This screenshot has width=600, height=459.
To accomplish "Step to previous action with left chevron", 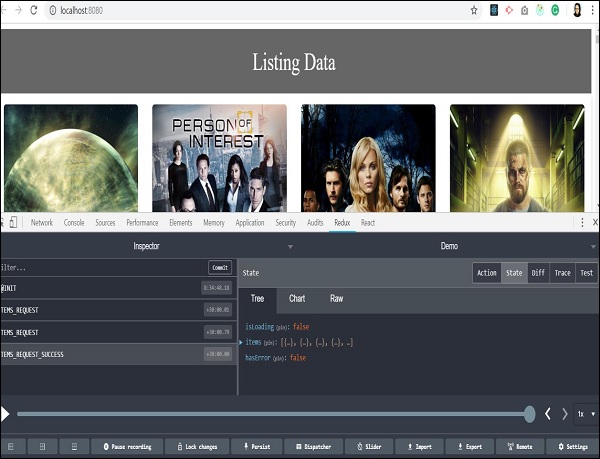I will [548, 414].
